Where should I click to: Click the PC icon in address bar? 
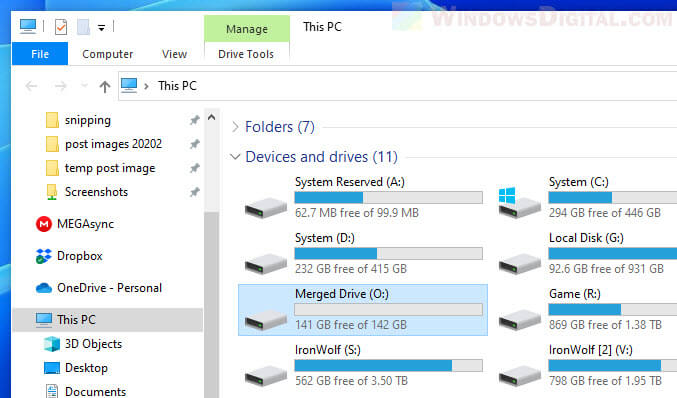(129, 85)
